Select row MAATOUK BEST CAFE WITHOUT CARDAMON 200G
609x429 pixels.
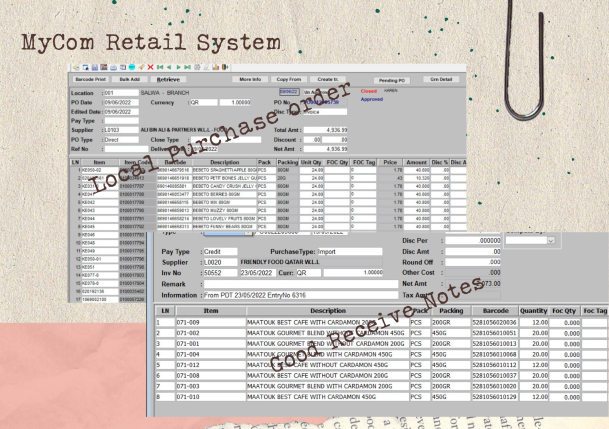pos(381,375)
